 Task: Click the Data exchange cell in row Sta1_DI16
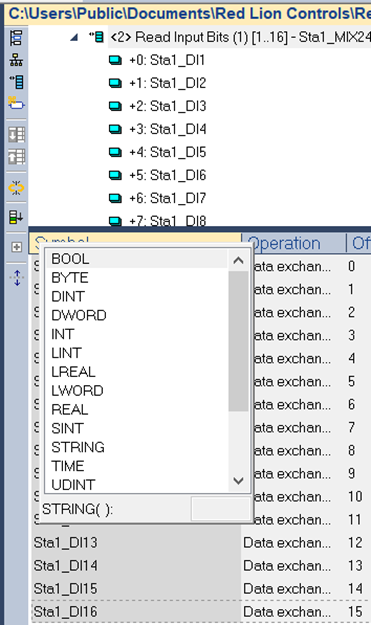293,612
